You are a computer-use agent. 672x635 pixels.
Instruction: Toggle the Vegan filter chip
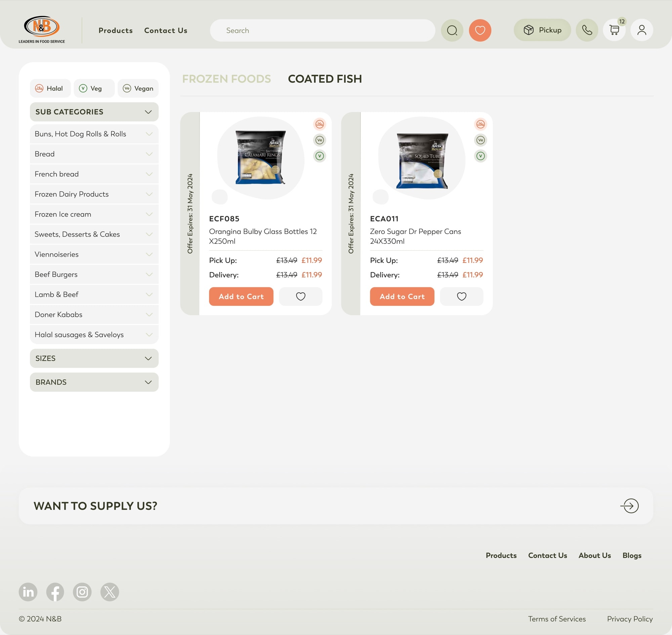tap(138, 88)
